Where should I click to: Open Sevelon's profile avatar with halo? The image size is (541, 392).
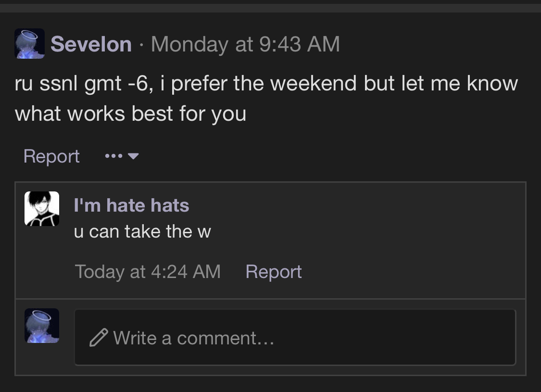(29, 43)
